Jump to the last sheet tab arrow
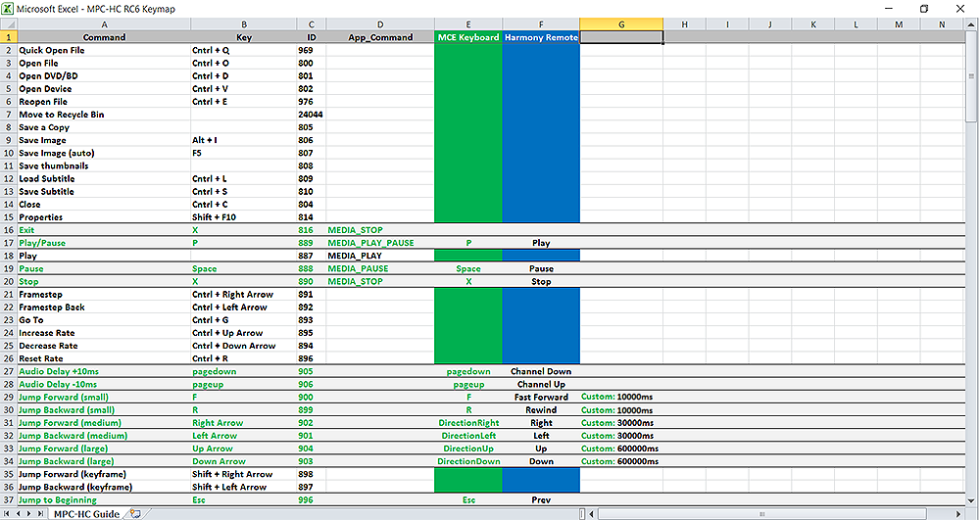 40,514
